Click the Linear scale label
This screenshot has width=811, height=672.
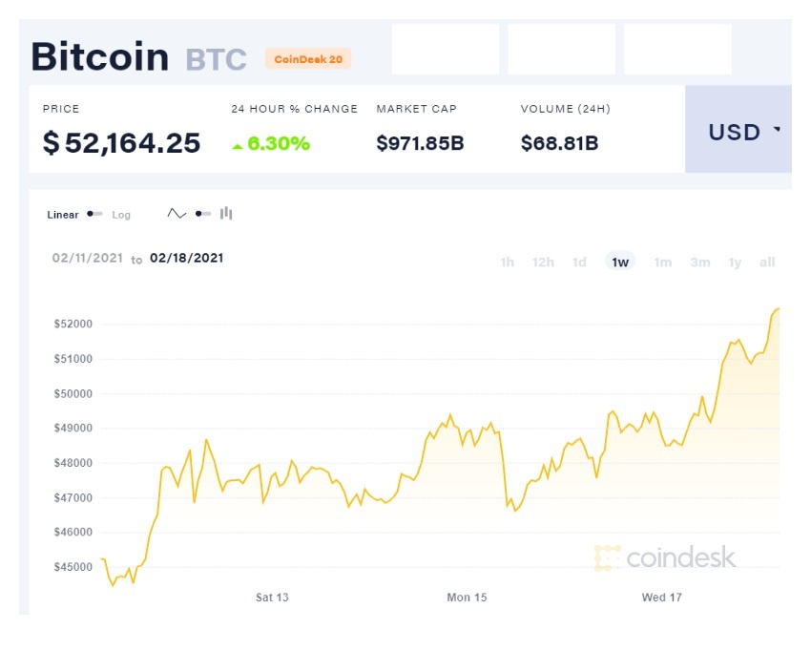[x=63, y=215]
